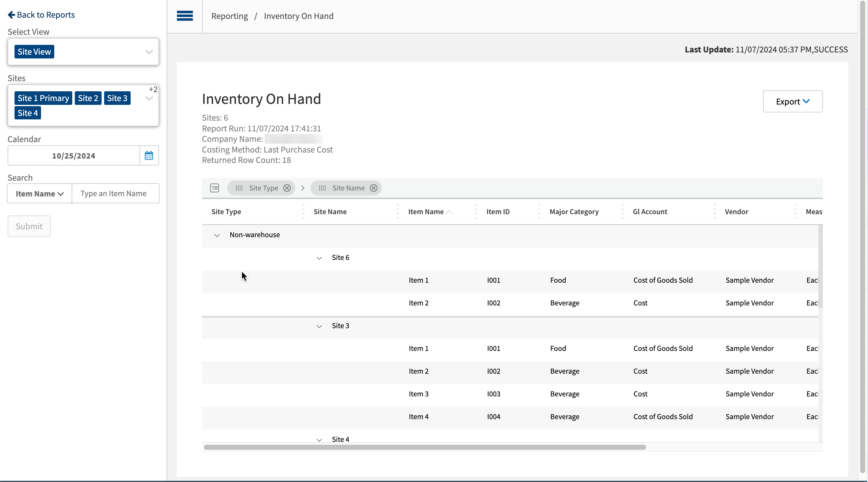The image size is (868, 482).
Task: Collapse the Non-warehouse group row
Action: 217,235
